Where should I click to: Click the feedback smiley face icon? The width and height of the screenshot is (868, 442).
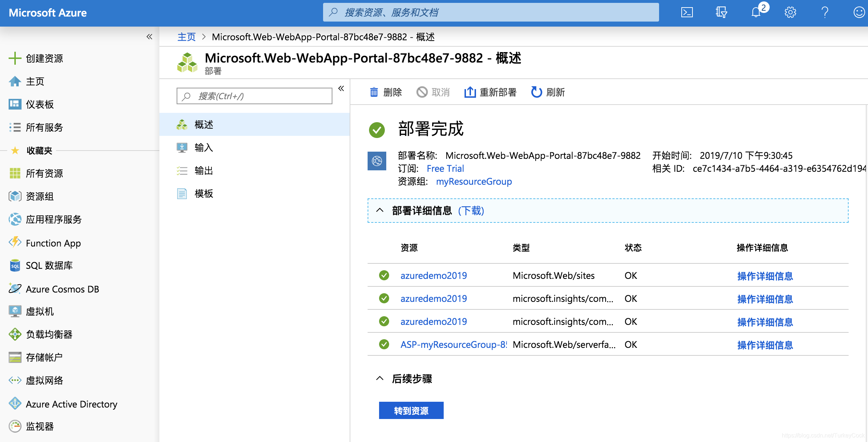click(x=859, y=13)
